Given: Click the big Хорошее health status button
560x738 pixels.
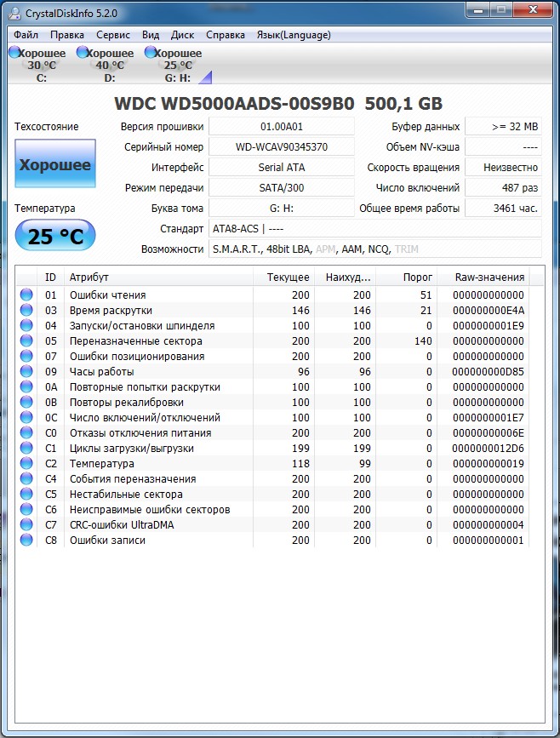Looking at the screenshot, I should [x=55, y=164].
